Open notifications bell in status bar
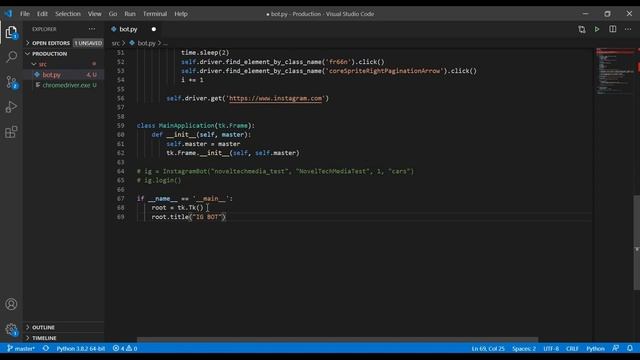The height and width of the screenshot is (360, 640). (x=630, y=348)
